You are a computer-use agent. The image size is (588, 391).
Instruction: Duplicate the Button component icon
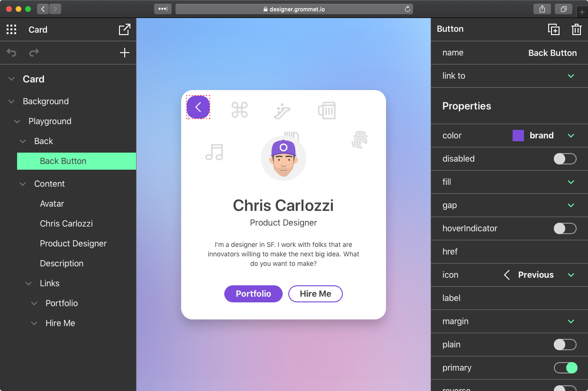[554, 29]
